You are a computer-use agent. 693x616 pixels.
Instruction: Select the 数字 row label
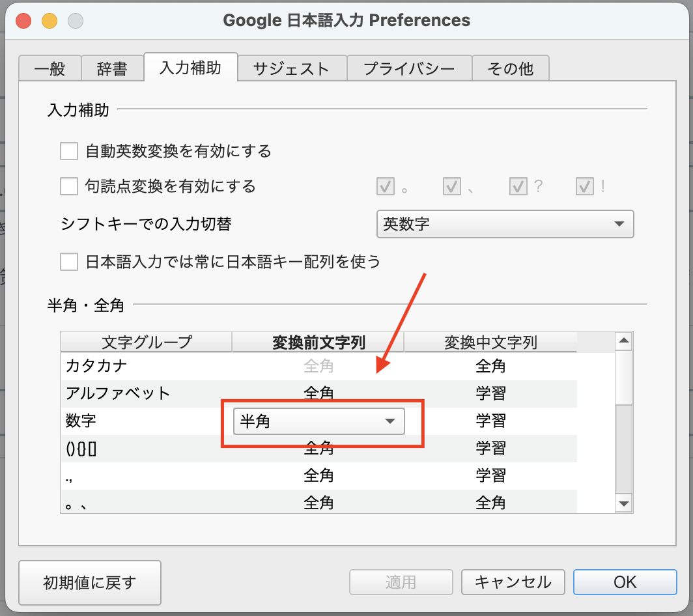(81, 421)
